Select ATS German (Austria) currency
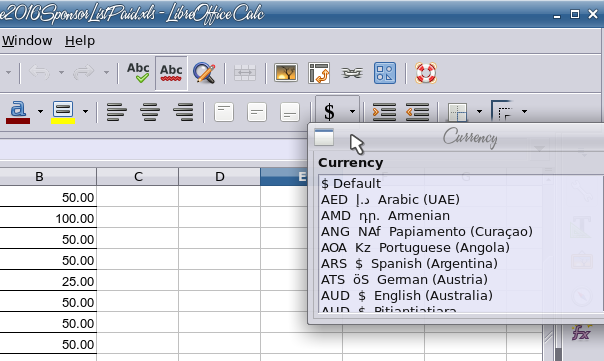604x361 pixels. click(404, 280)
